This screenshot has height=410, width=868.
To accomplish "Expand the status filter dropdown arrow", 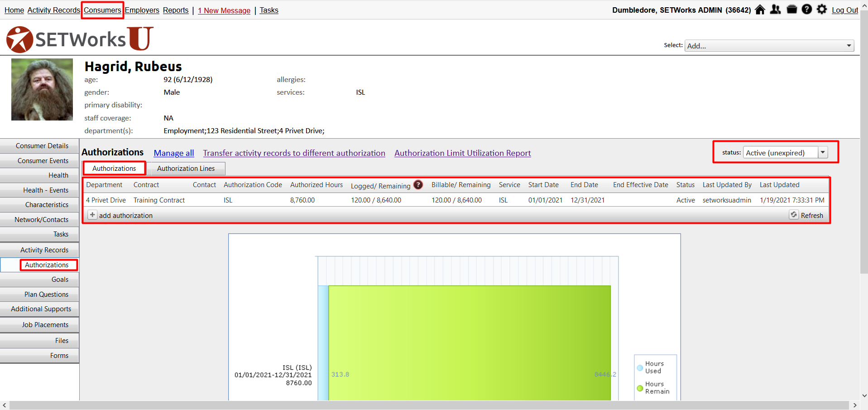I will tap(823, 153).
